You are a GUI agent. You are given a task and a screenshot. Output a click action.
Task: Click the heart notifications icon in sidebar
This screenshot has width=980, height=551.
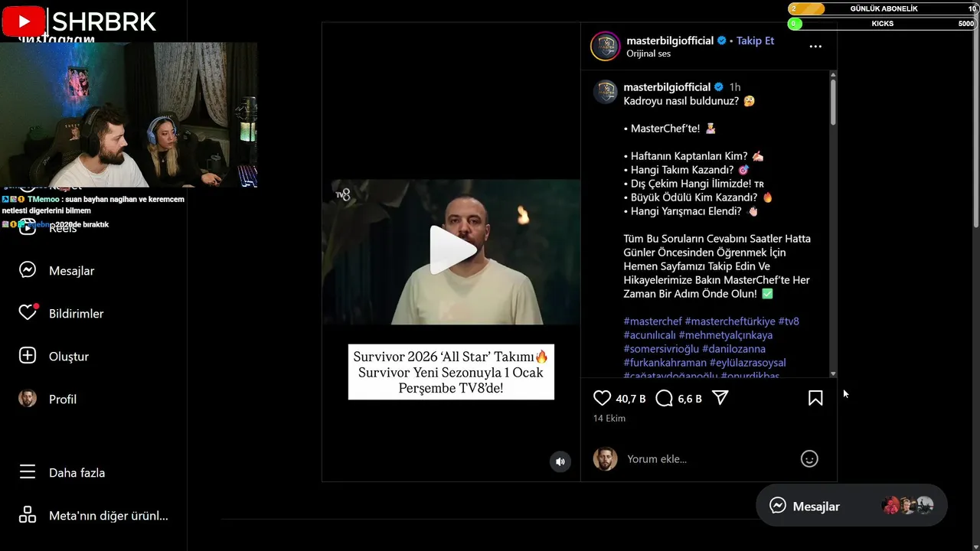[x=28, y=314]
